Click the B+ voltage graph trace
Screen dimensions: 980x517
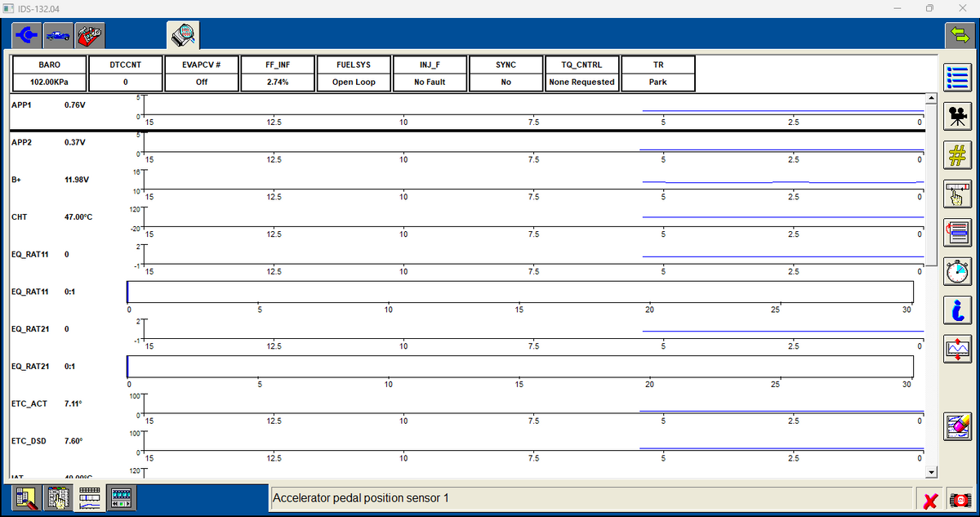pos(534,181)
